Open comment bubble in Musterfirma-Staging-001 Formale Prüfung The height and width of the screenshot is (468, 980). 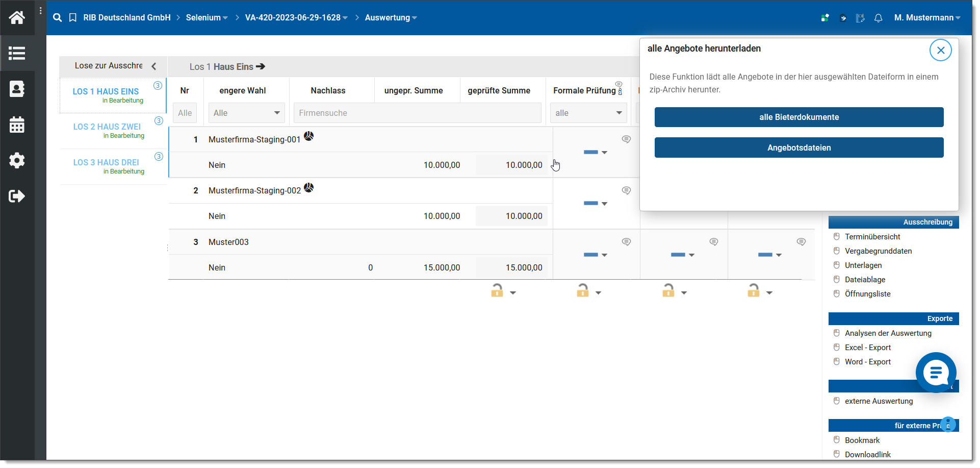(627, 139)
